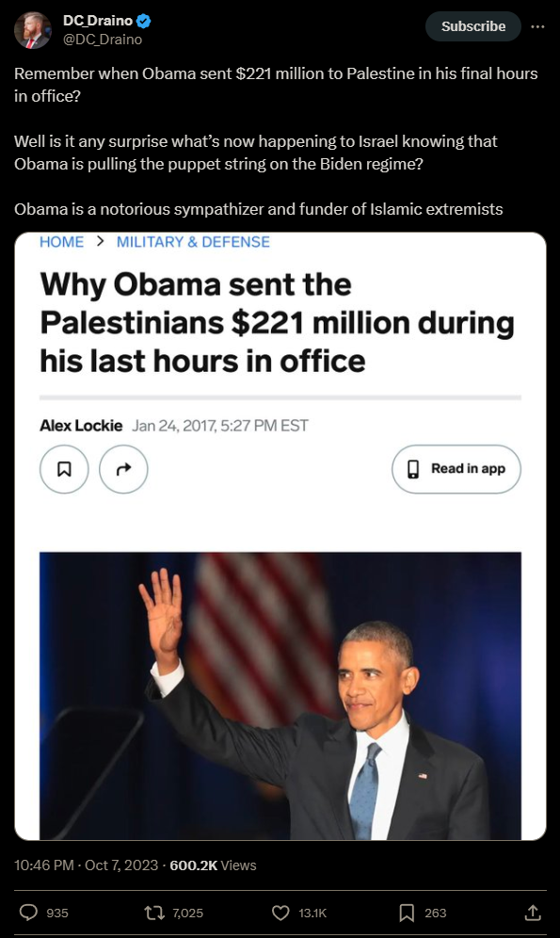
Task: Subscribe to DC_Draino
Action: (473, 26)
